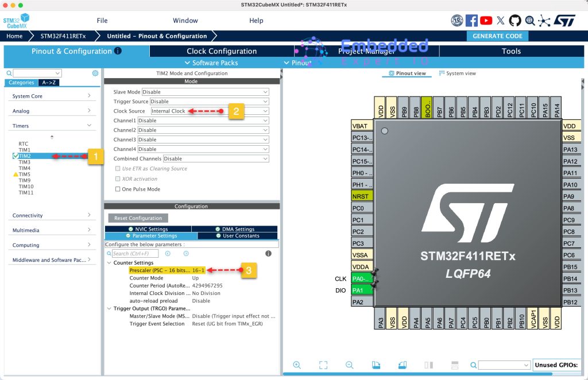Click the zoom in magnifier below pinout

point(297,365)
